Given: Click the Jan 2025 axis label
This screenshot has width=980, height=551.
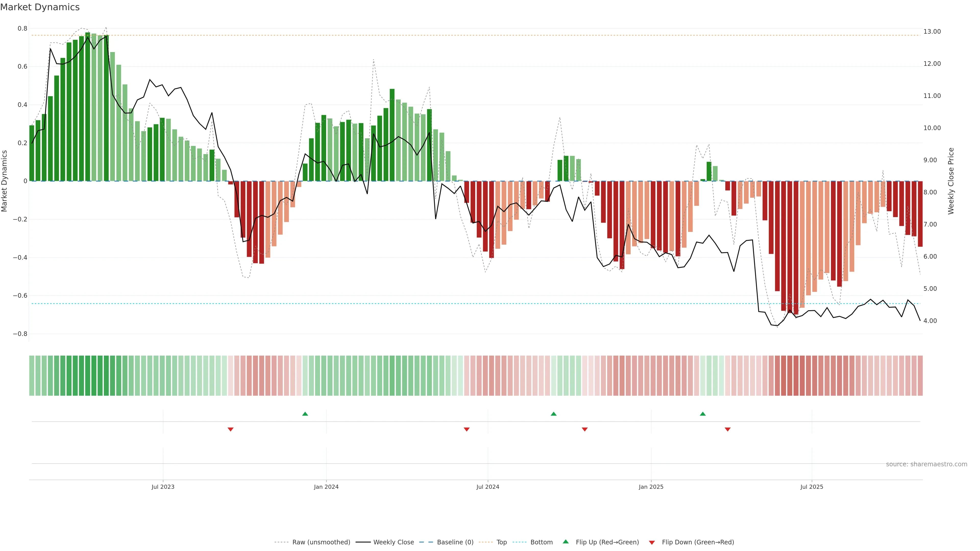Looking at the screenshot, I should pyautogui.click(x=651, y=487).
